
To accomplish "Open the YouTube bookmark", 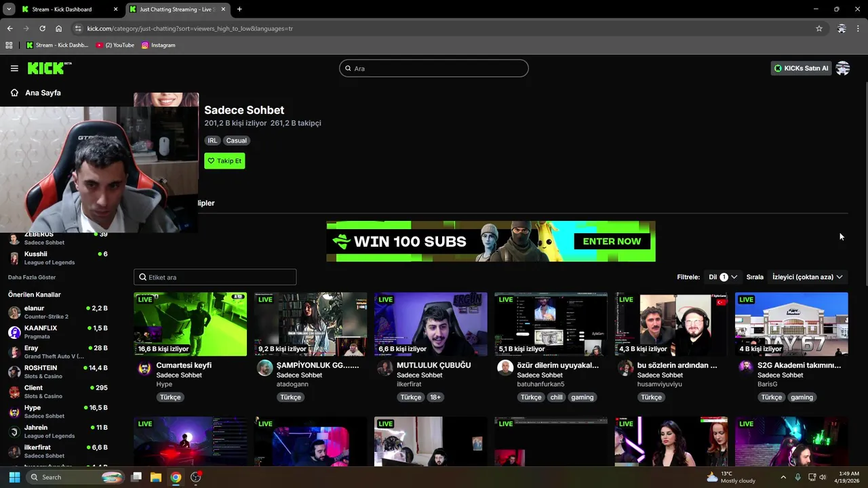I will (x=115, y=45).
